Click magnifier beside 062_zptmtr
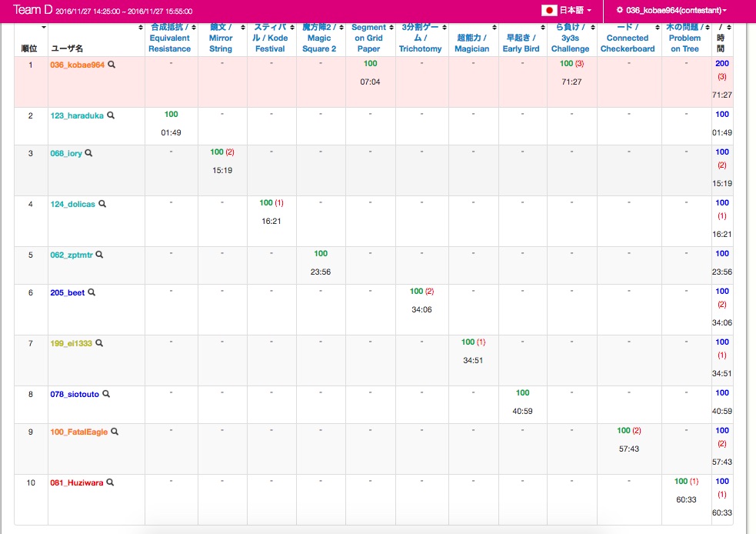 click(x=99, y=254)
